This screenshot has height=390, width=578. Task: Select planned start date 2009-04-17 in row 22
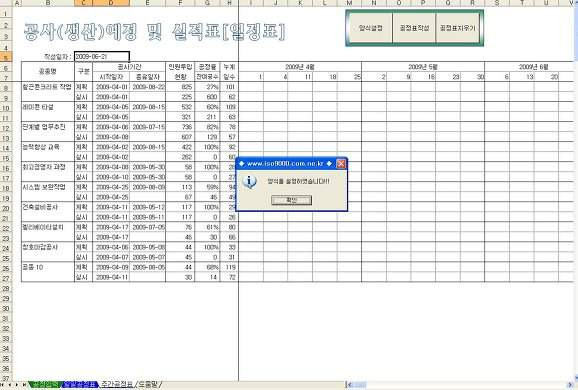[111, 227]
